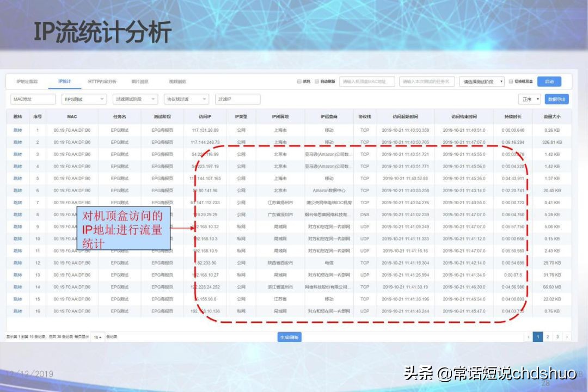Go to page 2 in pagination
This screenshot has height=392, width=588.
coord(547,337)
